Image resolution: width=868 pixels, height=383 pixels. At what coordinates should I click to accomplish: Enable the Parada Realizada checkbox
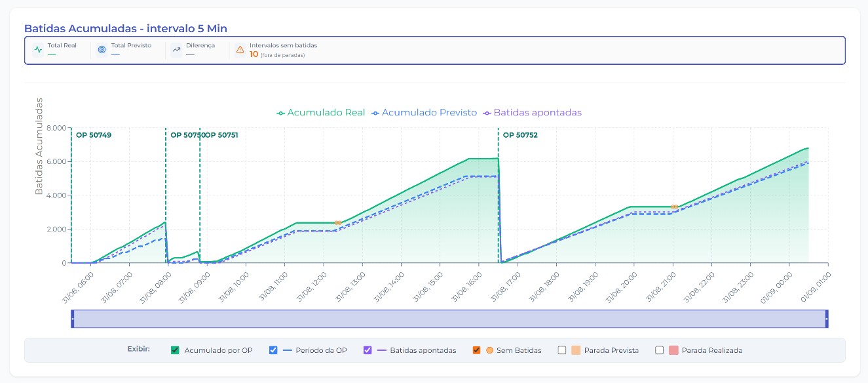[660, 350]
